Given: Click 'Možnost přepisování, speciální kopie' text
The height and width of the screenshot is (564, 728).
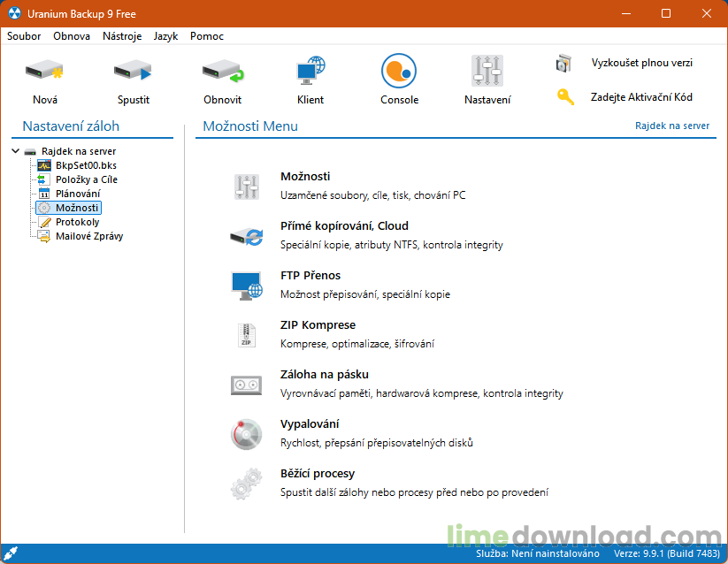Looking at the screenshot, I should click(365, 294).
